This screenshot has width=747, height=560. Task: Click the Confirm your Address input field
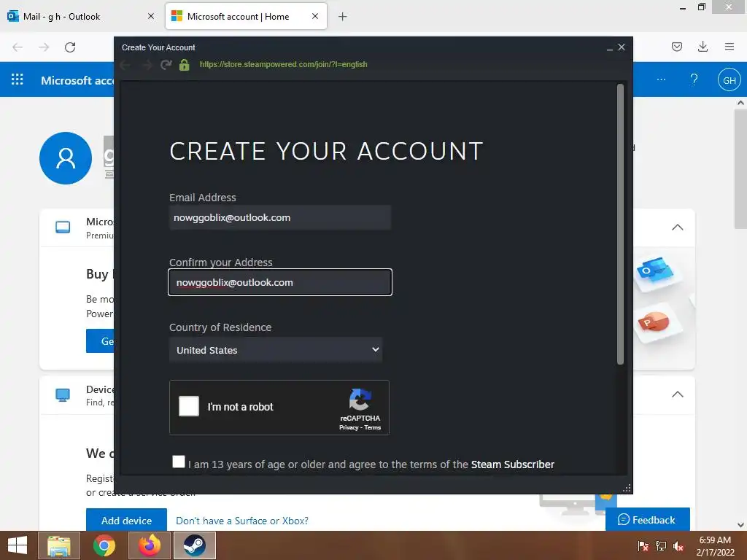pos(280,282)
